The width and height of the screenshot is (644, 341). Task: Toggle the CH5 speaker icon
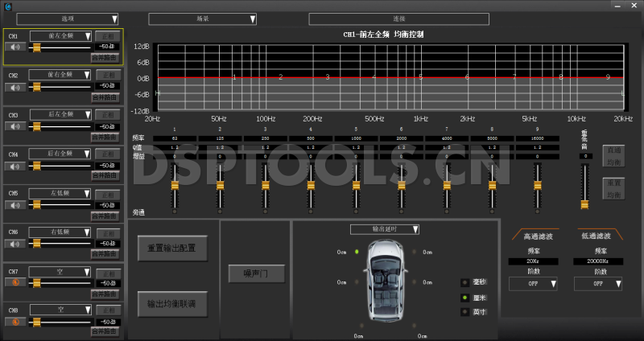[15, 205]
